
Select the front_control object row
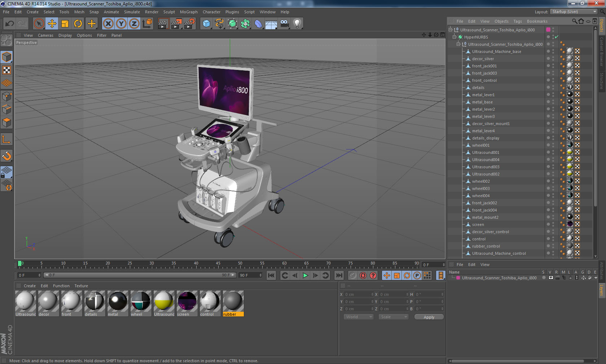484,80
